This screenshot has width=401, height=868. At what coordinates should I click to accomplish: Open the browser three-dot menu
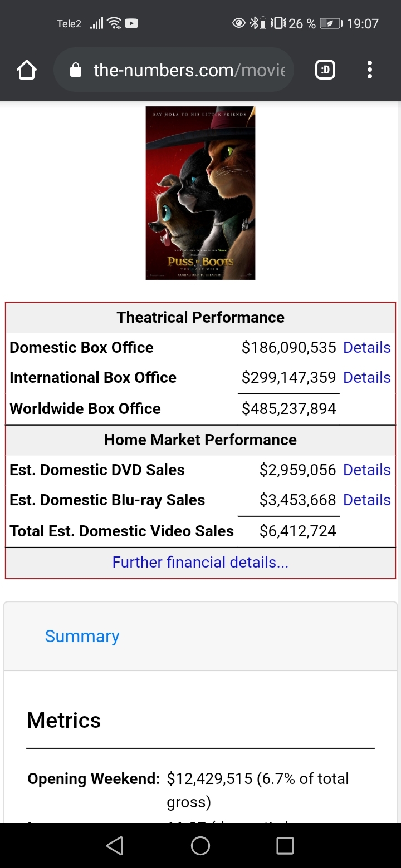click(x=369, y=70)
